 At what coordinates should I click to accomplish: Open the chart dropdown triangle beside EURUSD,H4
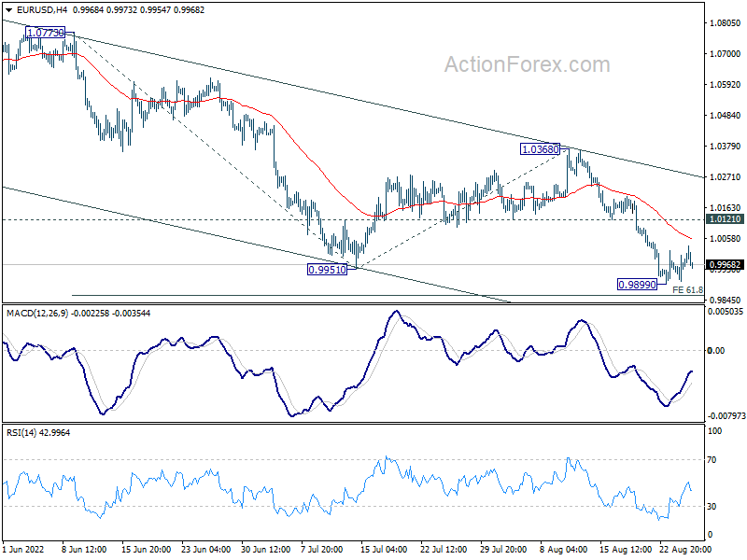tap(8, 10)
